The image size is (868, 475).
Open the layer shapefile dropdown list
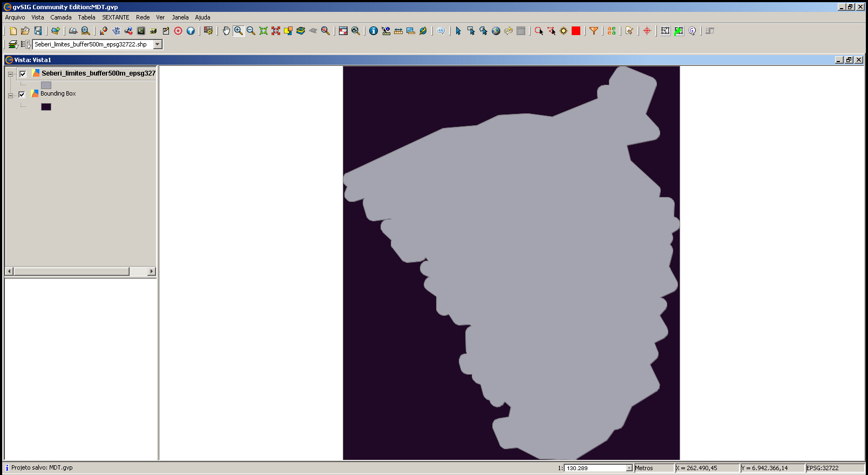click(x=158, y=44)
